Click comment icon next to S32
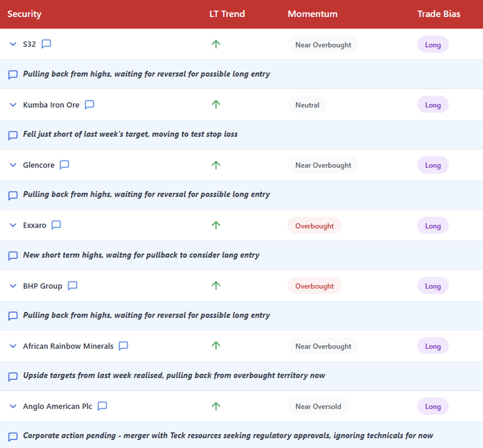The image size is (483, 448). (46, 44)
